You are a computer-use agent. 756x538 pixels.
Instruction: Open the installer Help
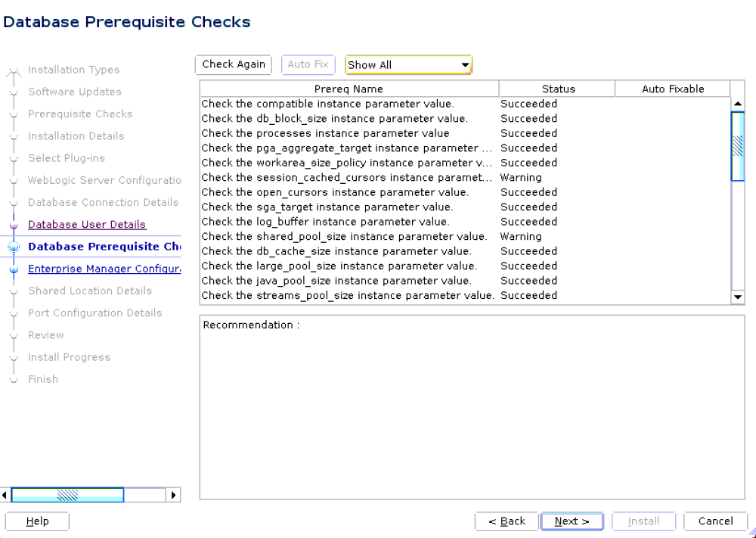pyautogui.click(x=36, y=521)
